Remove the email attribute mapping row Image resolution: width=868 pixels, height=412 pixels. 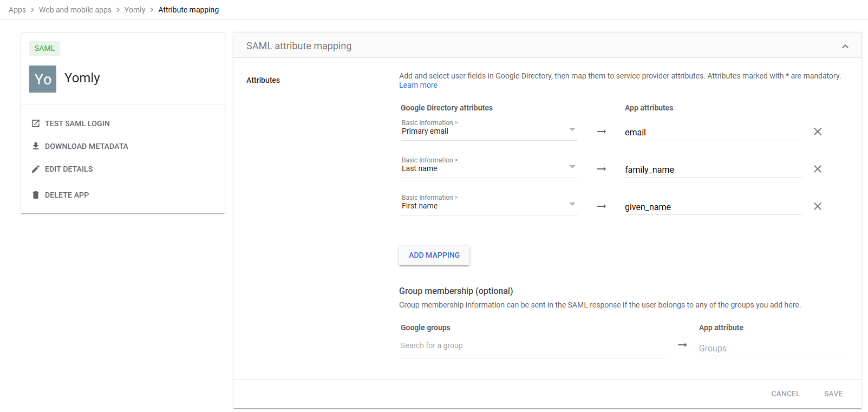tap(818, 132)
